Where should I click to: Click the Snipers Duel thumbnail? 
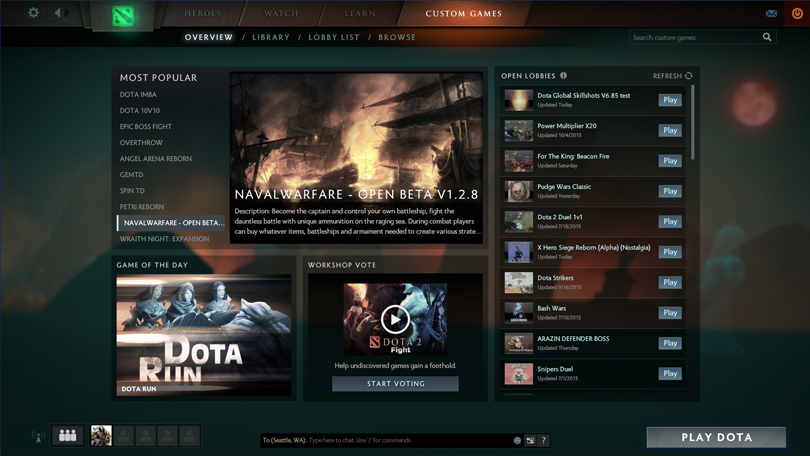519,373
